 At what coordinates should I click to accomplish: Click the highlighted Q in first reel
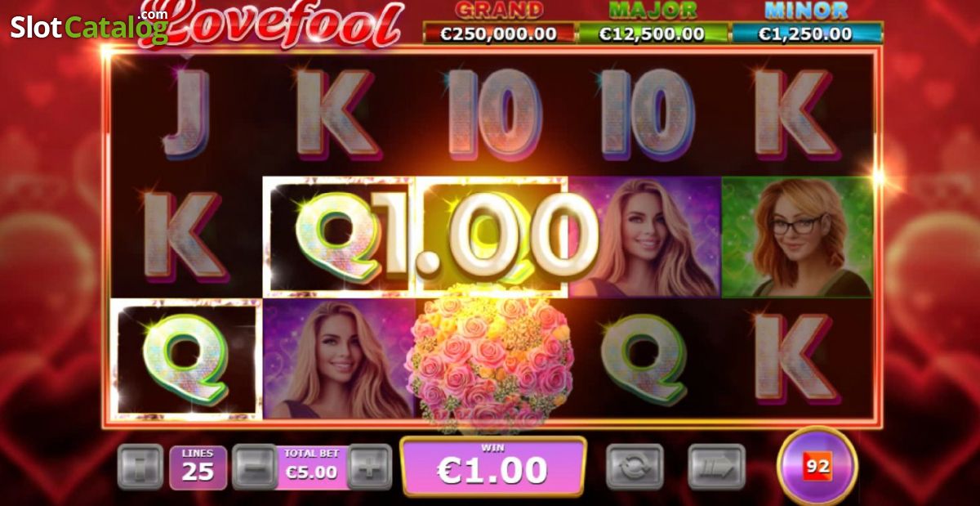(185, 360)
